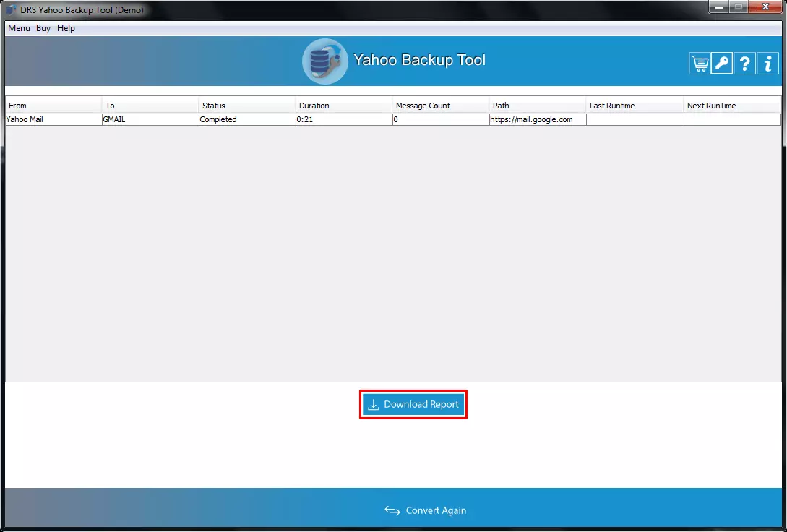Close the DRS Yahoo Backup Tool window
This screenshot has width=787, height=532.
(x=765, y=7)
